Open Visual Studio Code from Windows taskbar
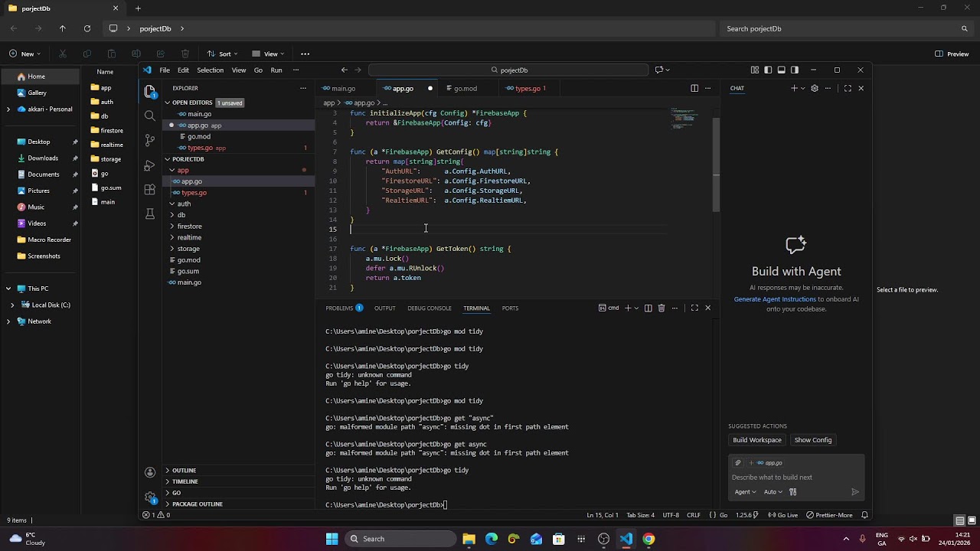 tap(626, 539)
